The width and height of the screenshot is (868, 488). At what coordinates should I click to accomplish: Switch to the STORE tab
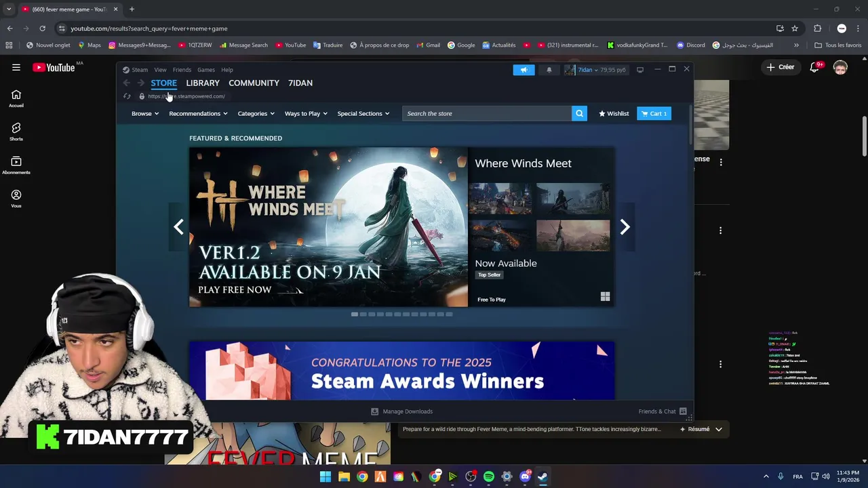click(163, 83)
